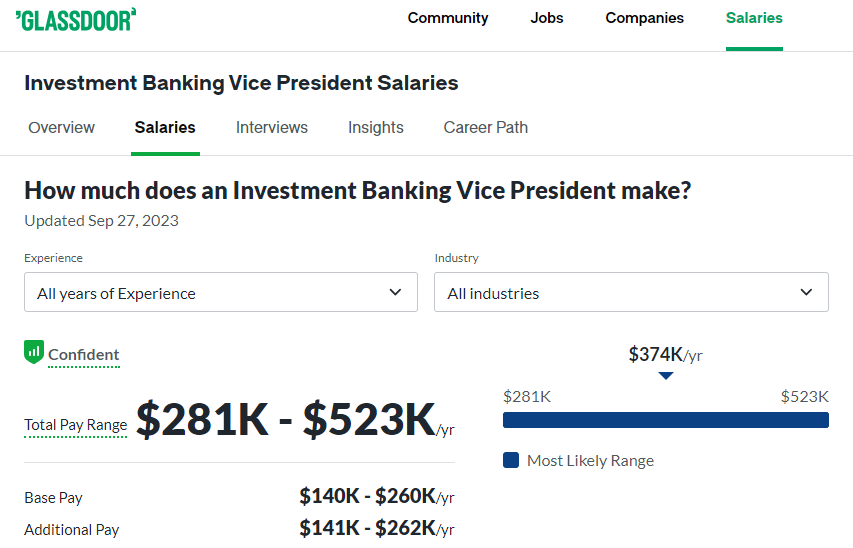Open the Community nav item

(x=448, y=18)
